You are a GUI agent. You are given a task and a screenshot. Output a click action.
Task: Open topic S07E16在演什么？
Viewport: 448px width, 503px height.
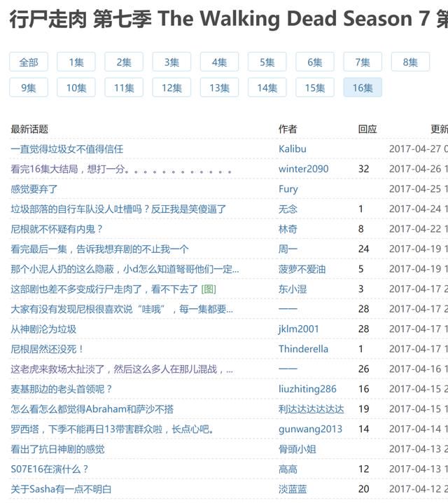(x=50, y=469)
